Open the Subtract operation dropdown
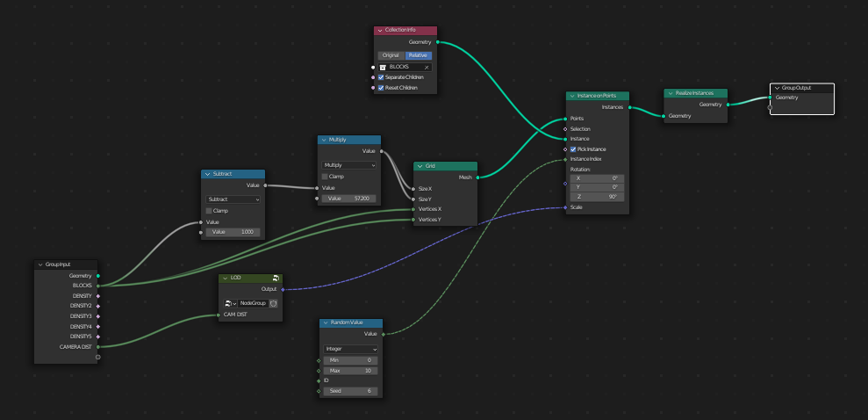 tap(233, 199)
